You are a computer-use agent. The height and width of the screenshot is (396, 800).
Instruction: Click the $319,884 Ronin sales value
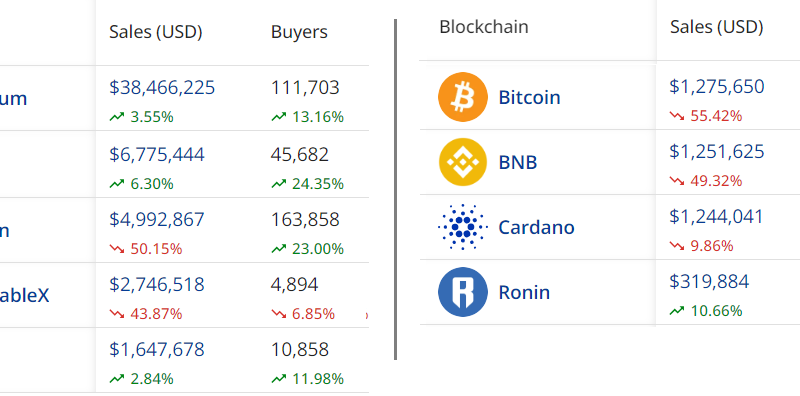(x=709, y=281)
